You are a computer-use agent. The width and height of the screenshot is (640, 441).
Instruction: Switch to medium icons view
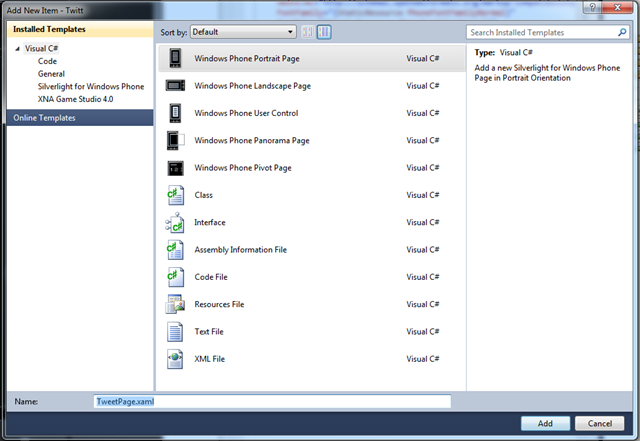click(x=324, y=32)
